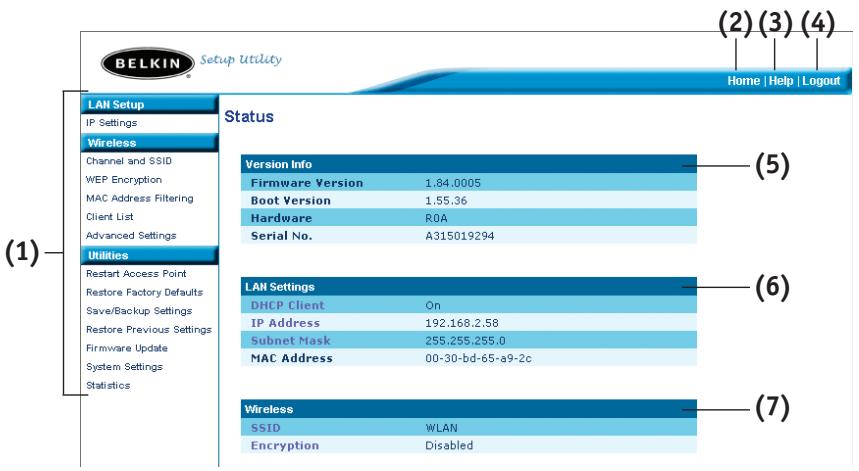This screenshot has width=859, height=471.
Task: Click the SSID label
Action: tap(265, 428)
